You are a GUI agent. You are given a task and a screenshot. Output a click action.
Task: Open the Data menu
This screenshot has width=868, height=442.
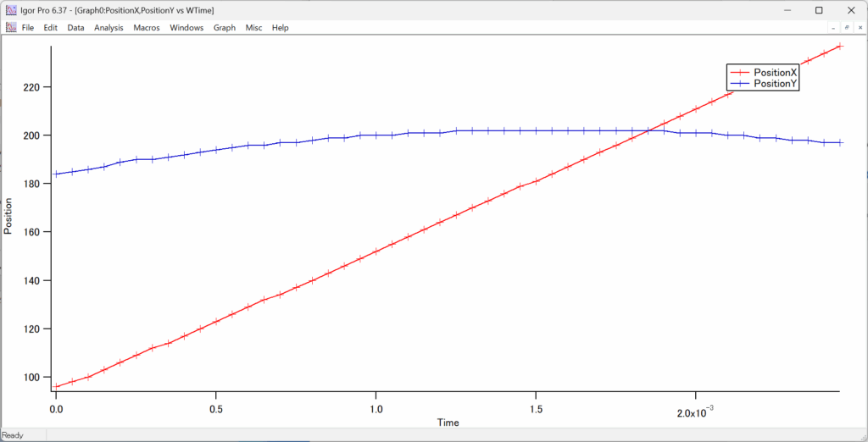[x=76, y=27]
